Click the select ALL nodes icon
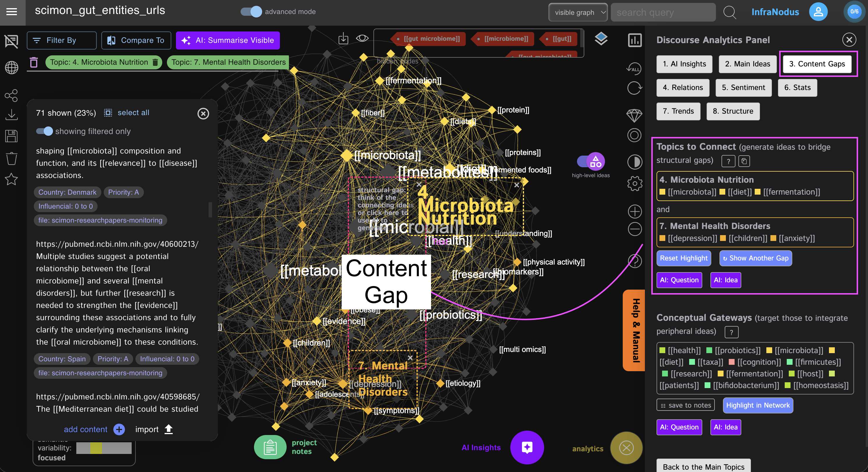The height and width of the screenshot is (472, 868). click(634, 68)
